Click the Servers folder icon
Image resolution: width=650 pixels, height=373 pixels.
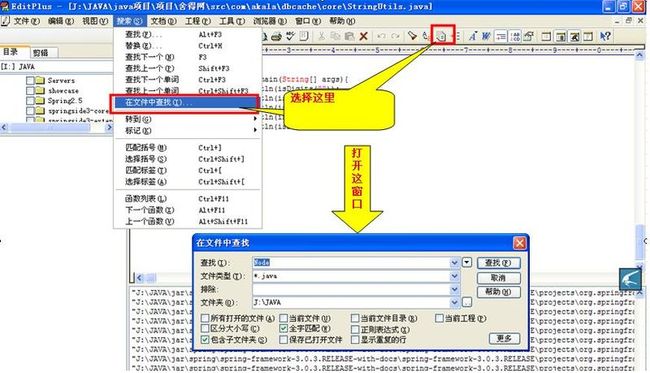pyautogui.click(x=40, y=80)
